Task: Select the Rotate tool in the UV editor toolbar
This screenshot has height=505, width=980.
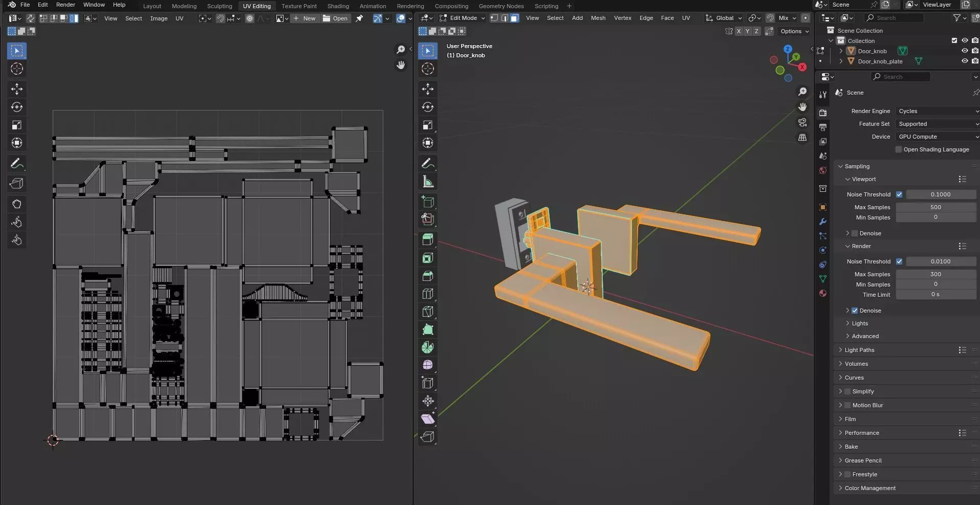Action: click(x=17, y=107)
